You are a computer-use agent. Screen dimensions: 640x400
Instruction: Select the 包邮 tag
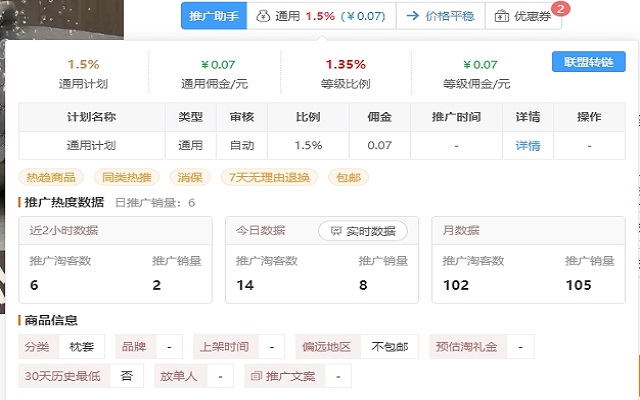[x=348, y=177]
